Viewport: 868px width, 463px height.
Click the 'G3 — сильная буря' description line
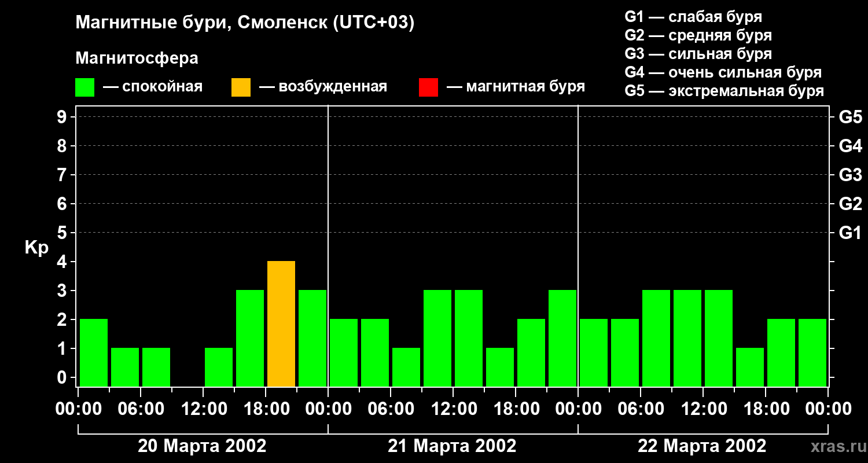pyautogui.click(x=698, y=54)
